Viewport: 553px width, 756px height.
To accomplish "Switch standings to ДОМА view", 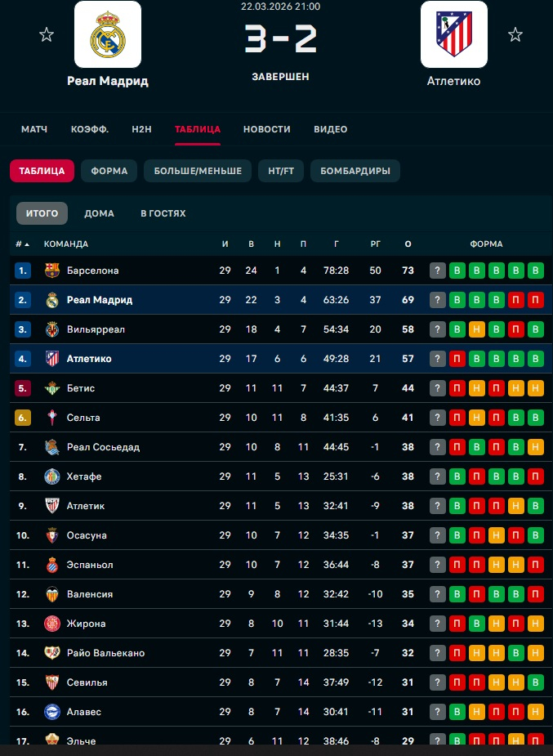I will 99,213.
